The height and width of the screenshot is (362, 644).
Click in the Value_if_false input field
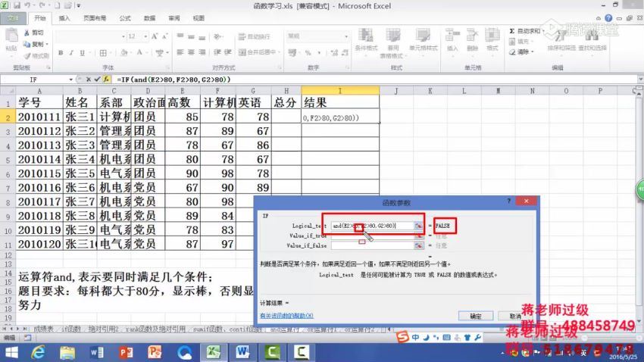(372, 245)
